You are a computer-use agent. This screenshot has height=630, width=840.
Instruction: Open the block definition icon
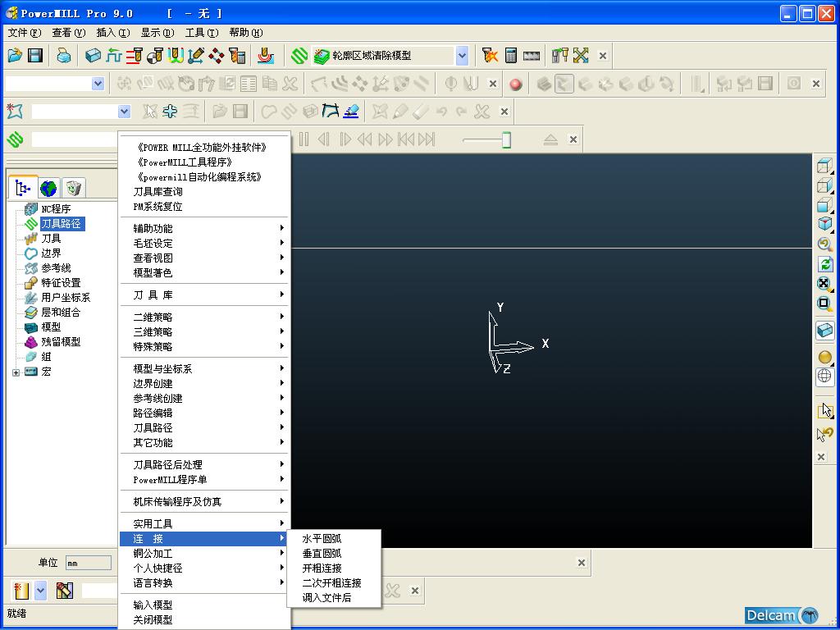pos(93,55)
